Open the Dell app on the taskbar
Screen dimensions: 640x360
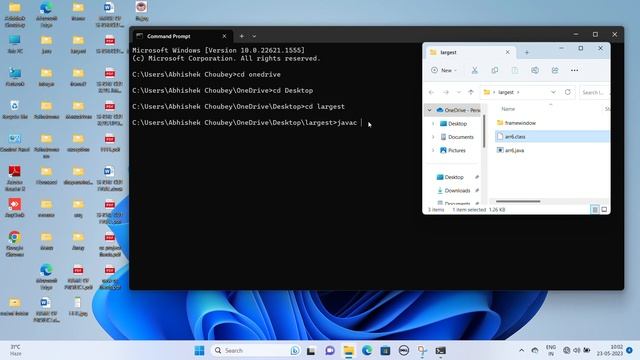(404, 350)
